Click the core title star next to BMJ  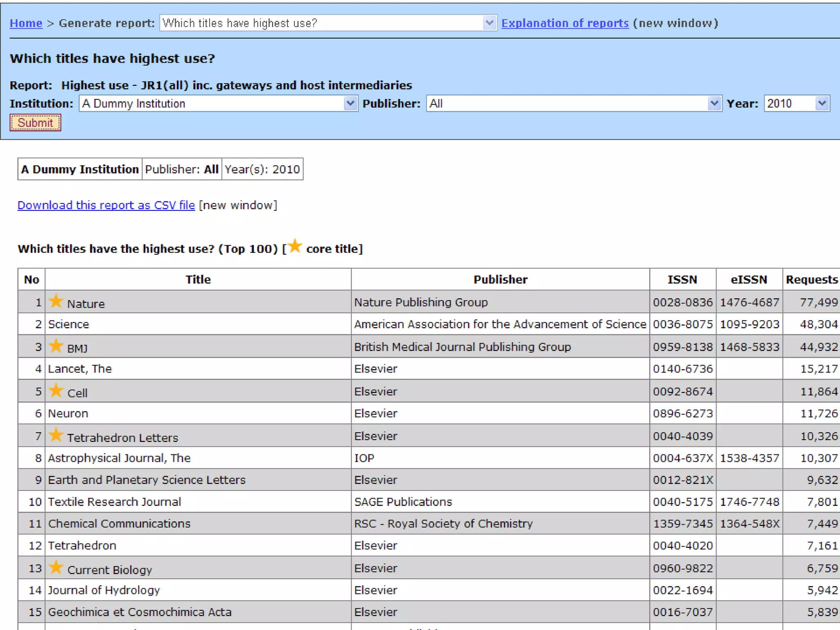click(56, 346)
